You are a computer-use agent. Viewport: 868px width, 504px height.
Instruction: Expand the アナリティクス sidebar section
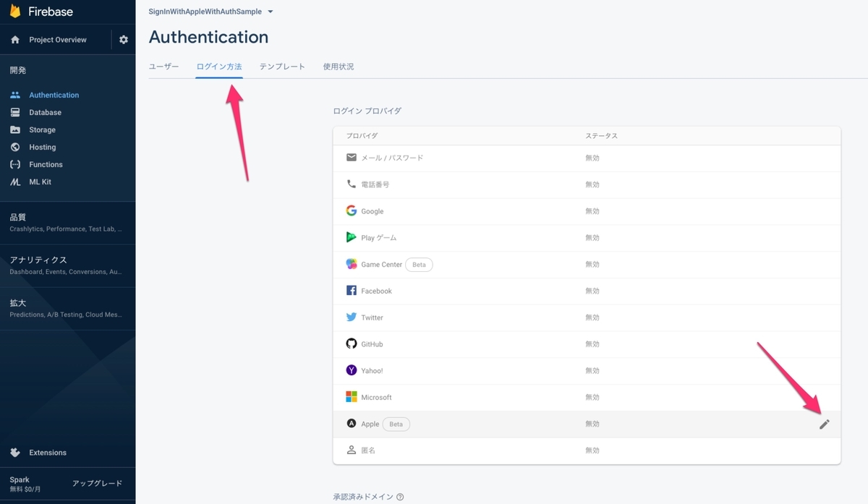click(x=67, y=265)
